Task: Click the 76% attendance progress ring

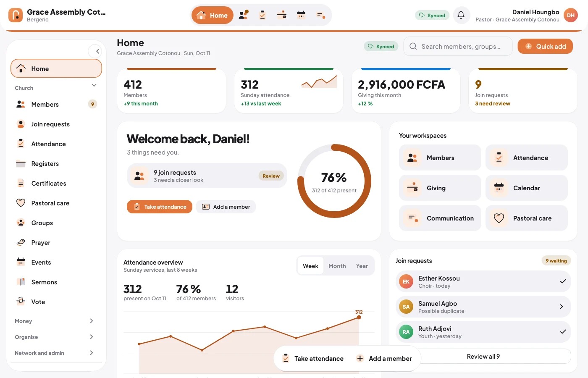Action: tap(334, 181)
